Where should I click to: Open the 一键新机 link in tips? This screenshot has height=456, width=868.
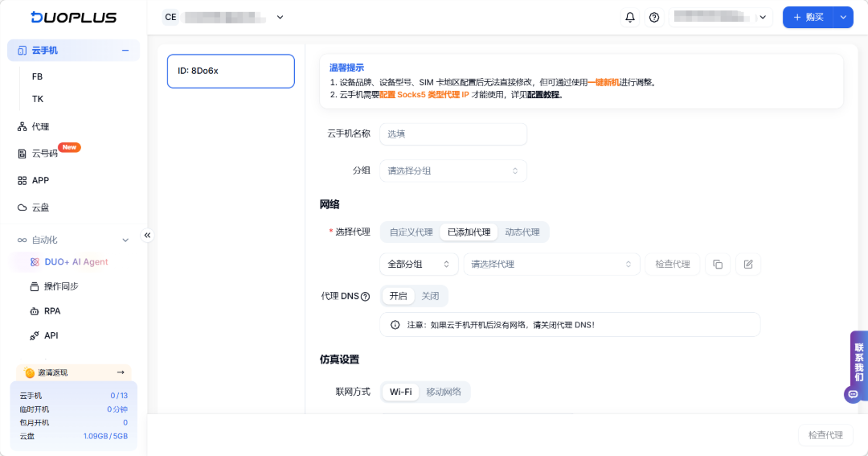click(604, 83)
